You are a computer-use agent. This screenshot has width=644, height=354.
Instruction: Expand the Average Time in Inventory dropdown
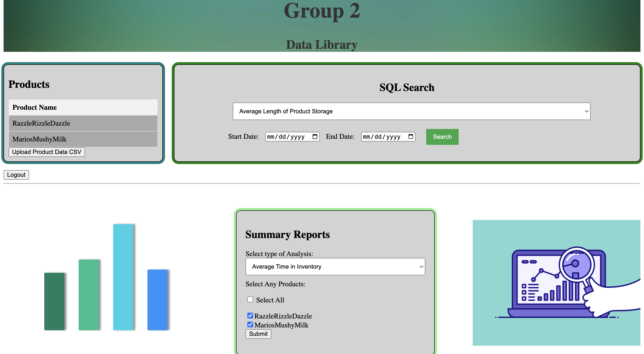click(x=335, y=267)
